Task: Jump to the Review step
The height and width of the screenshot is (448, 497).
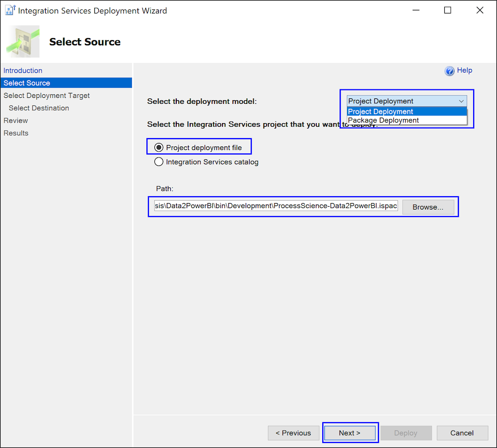Action: [16, 121]
